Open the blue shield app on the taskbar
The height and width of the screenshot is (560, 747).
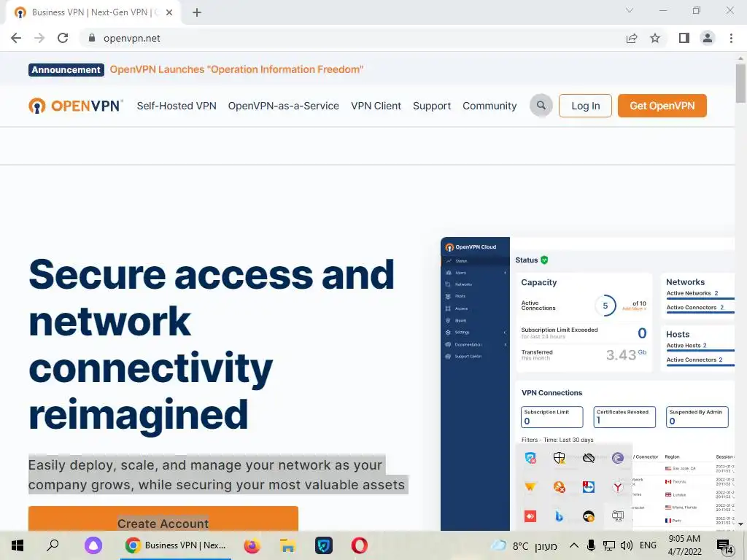coord(323,545)
